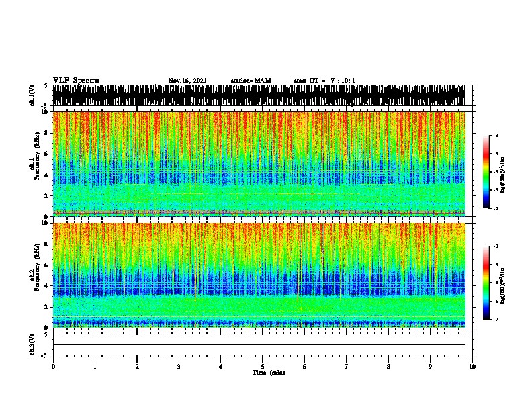
Task: Click the time axis tick label "7"
Action: (347, 367)
